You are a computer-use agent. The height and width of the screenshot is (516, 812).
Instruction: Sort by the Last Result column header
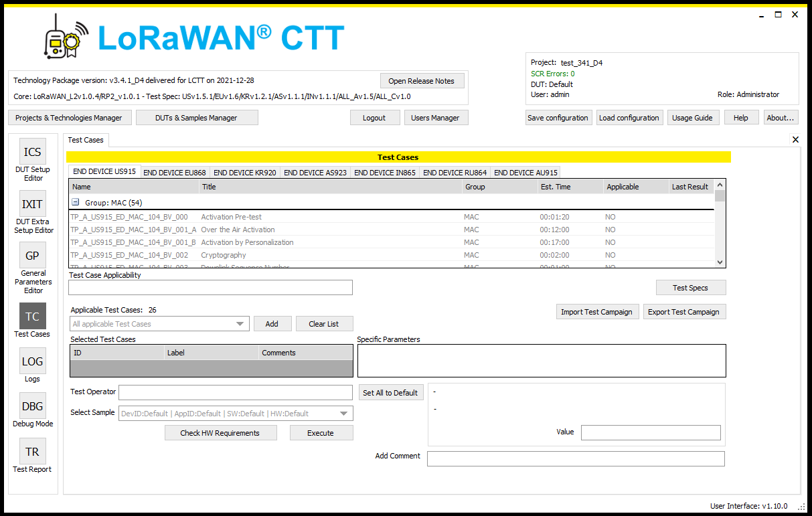(692, 187)
